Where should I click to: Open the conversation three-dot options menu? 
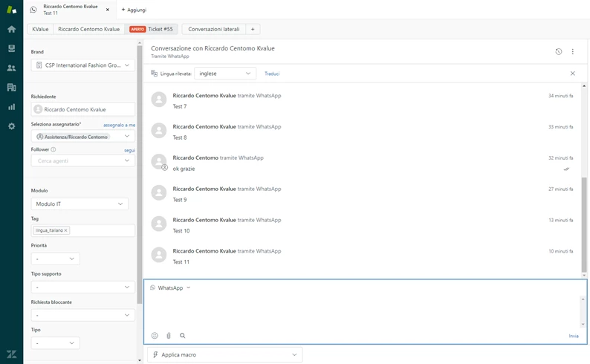pos(572,51)
